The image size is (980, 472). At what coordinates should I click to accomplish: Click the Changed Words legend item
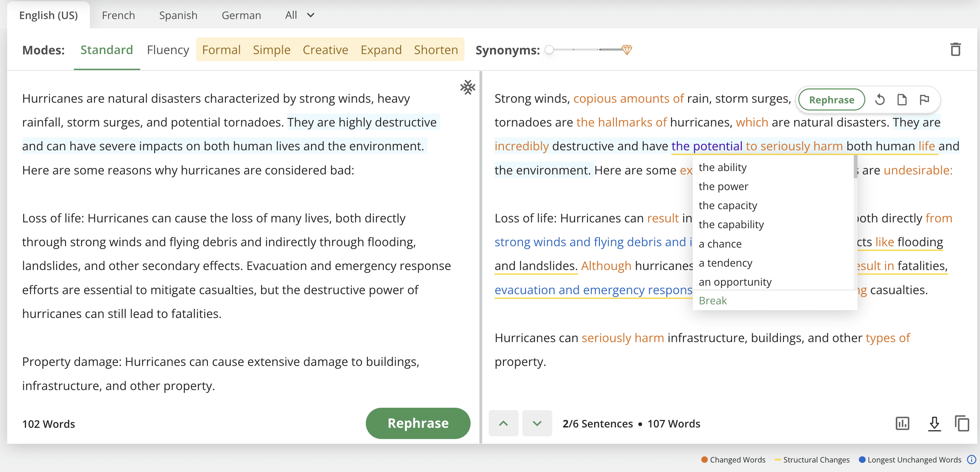tap(733, 459)
